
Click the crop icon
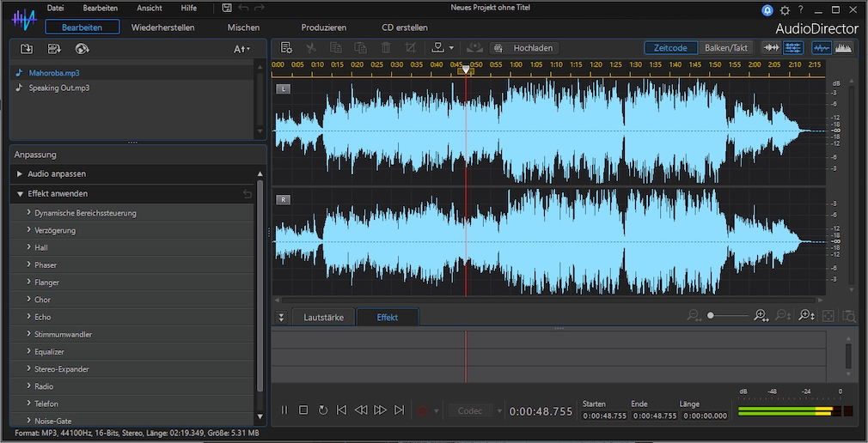[x=410, y=47]
